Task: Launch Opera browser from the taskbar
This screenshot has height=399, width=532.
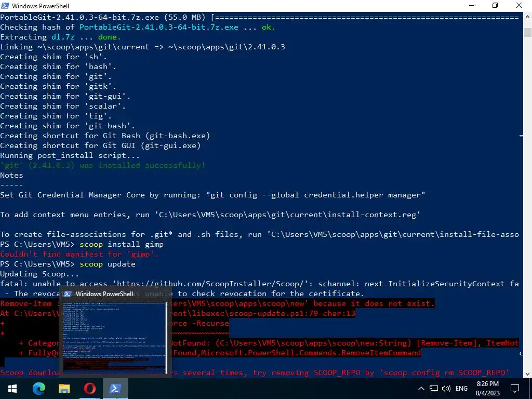Action: tap(89, 389)
